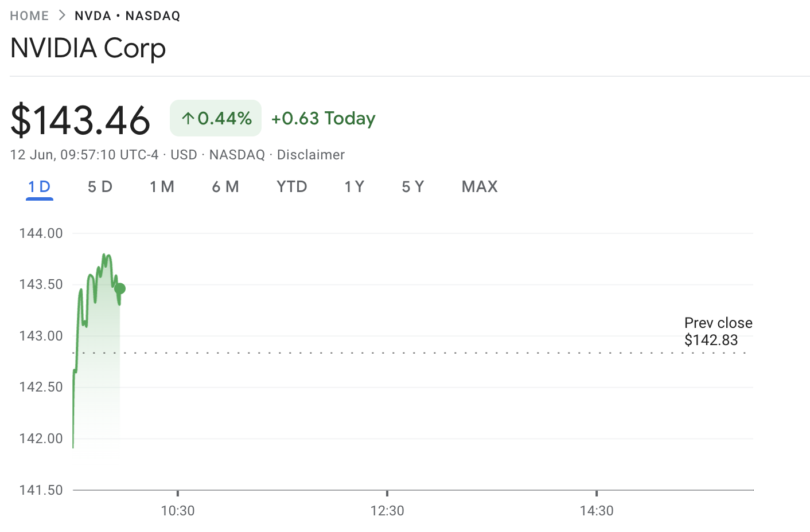Viewport: 810px width, 532px height.
Task: Click the 12:30 time axis marker
Action: click(x=387, y=510)
